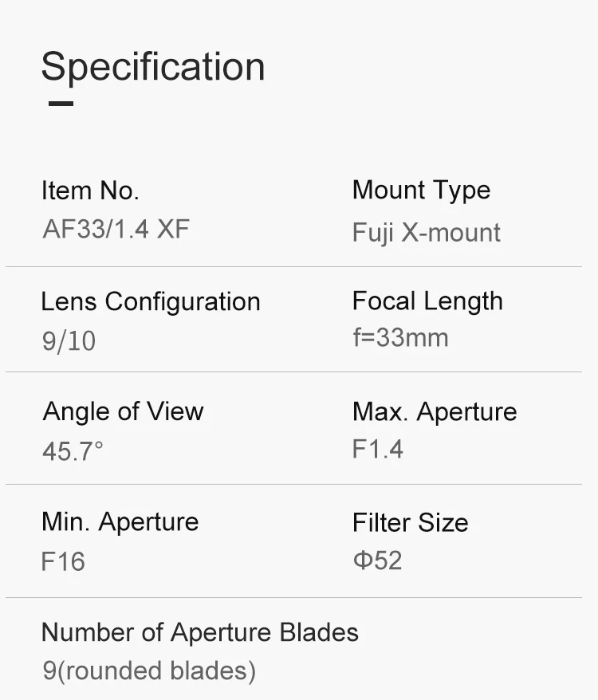Click the f=33mm focal length value
The width and height of the screenshot is (598, 700).
coord(400,337)
